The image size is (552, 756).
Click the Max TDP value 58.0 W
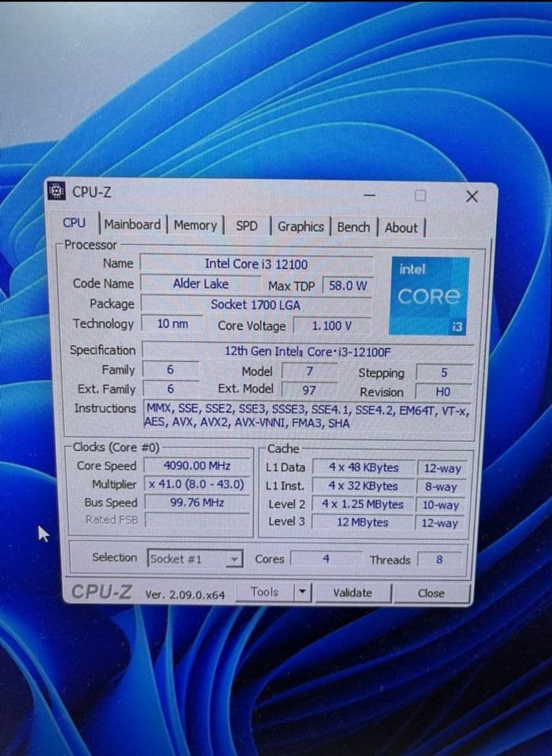(x=347, y=286)
